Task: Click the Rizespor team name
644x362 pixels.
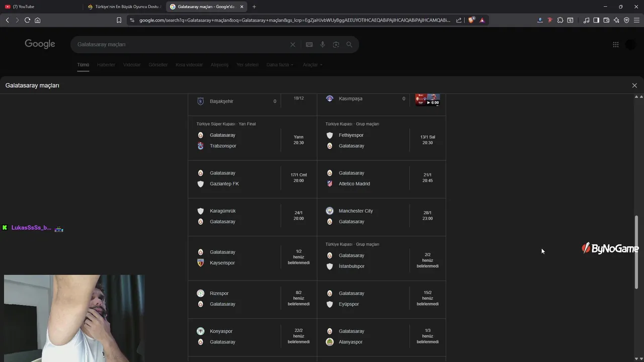Action: [x=219, y=294]
